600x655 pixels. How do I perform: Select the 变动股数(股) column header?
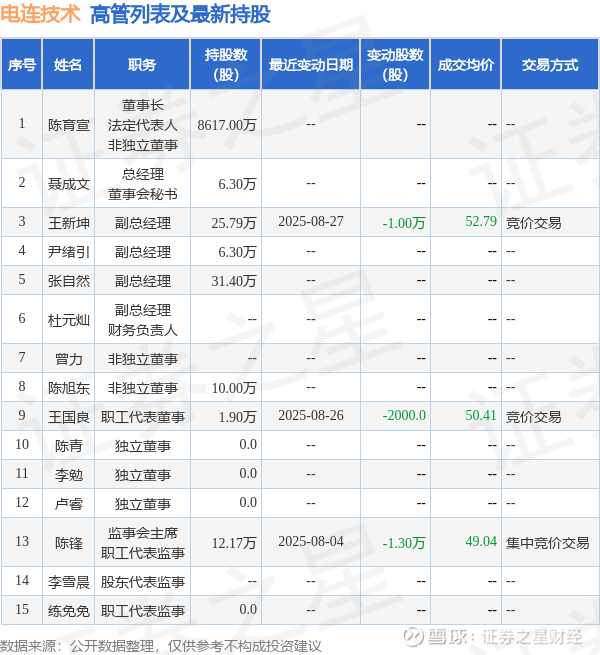(395, 64)
